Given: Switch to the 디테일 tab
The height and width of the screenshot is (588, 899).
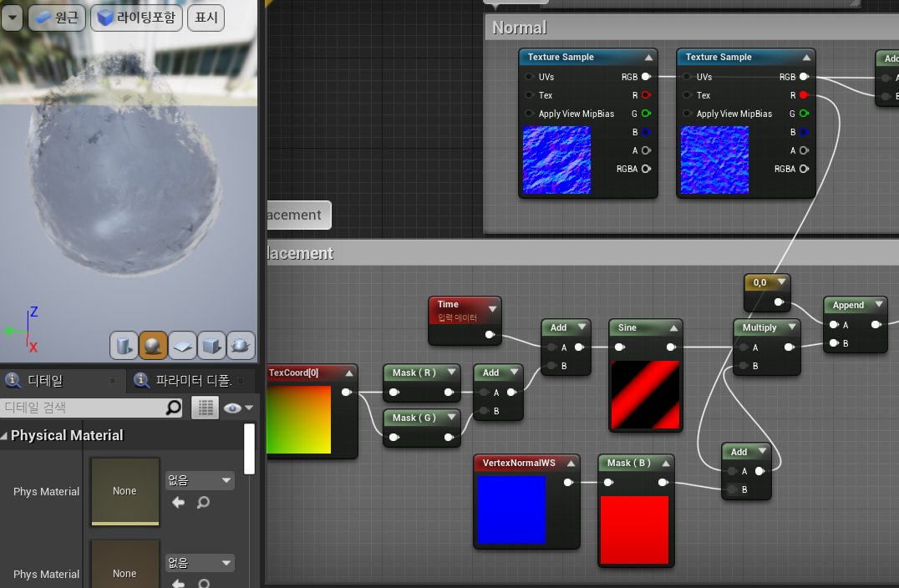Looking at the screenshot, I should [x=45, y=381].
